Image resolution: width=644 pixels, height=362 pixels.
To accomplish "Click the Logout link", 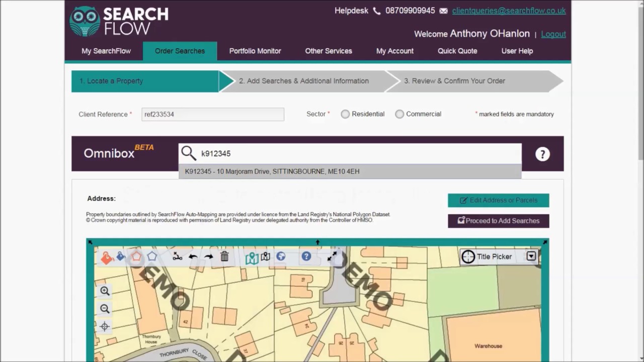I will pos(553,34).
